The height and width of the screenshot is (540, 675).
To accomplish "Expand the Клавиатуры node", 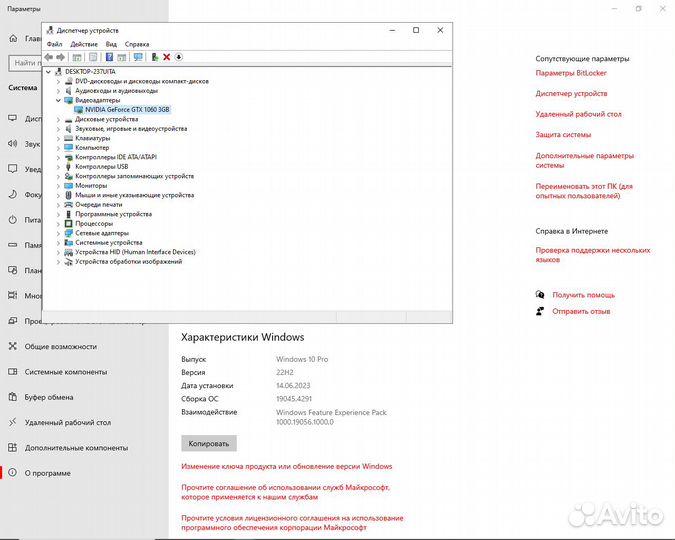I will tap(58, 138).
